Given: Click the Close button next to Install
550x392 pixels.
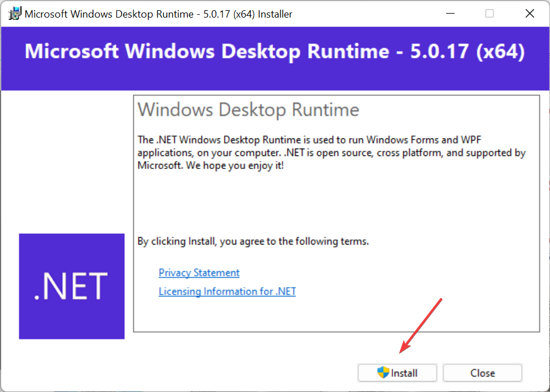Looking at the screenshot, I should tap(482, 373).
